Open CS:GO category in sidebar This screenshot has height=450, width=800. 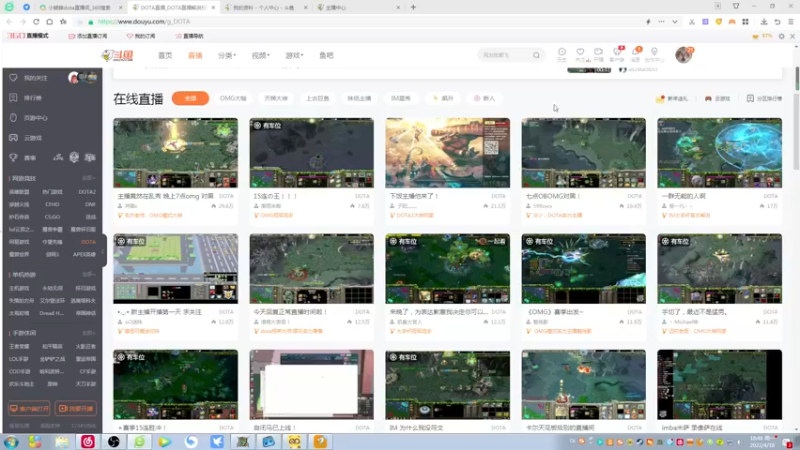pyautogui.click(x=52, y=217)
